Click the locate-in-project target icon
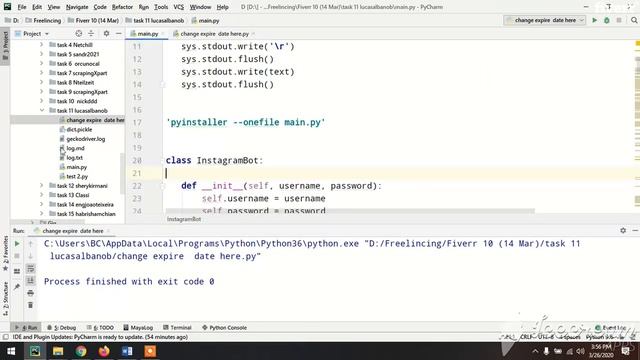The width and height of the screenshot is (640, 360). pos(79,33)
